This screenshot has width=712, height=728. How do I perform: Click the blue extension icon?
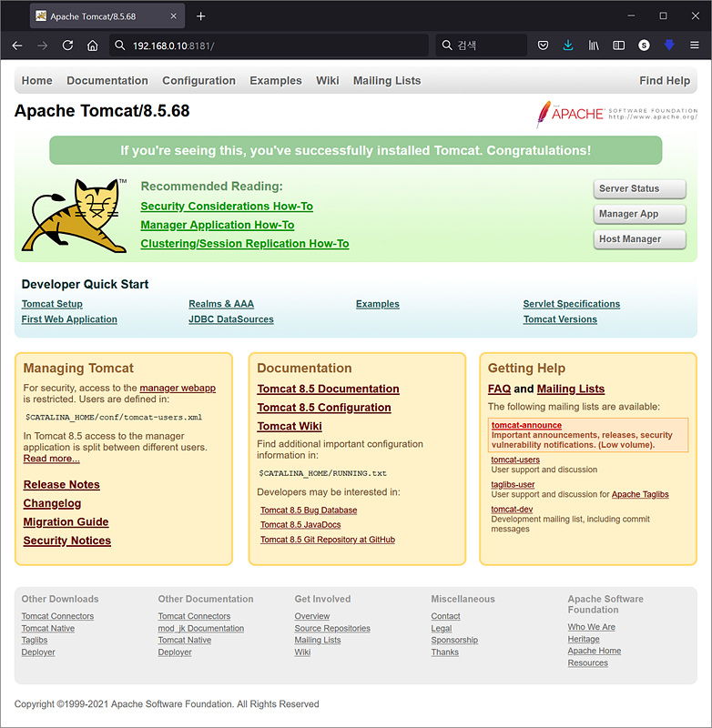pos(669,45)
